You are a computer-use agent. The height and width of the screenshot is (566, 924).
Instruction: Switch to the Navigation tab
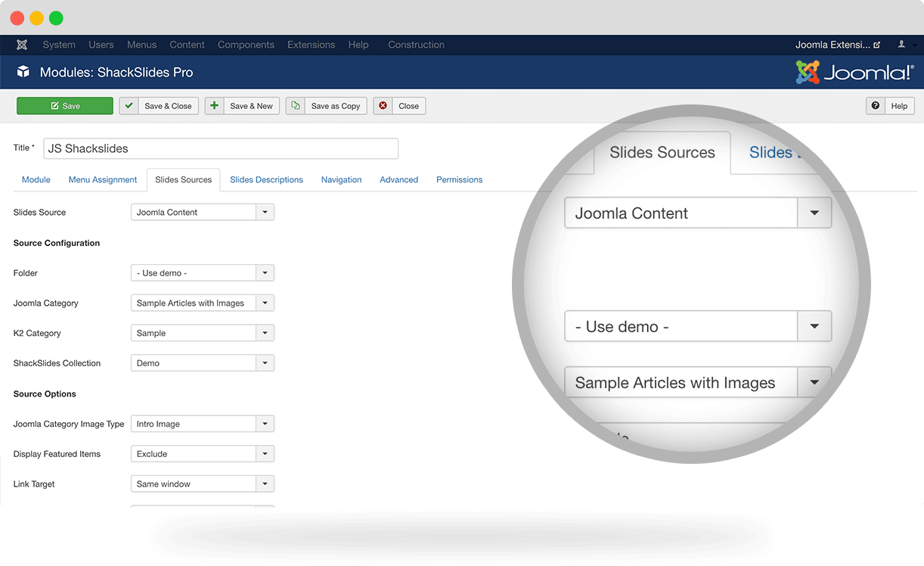click(341, 179)
